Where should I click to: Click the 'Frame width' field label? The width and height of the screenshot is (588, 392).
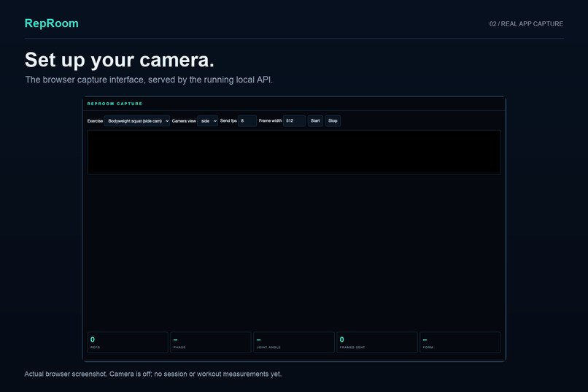[x=270, y=120]
